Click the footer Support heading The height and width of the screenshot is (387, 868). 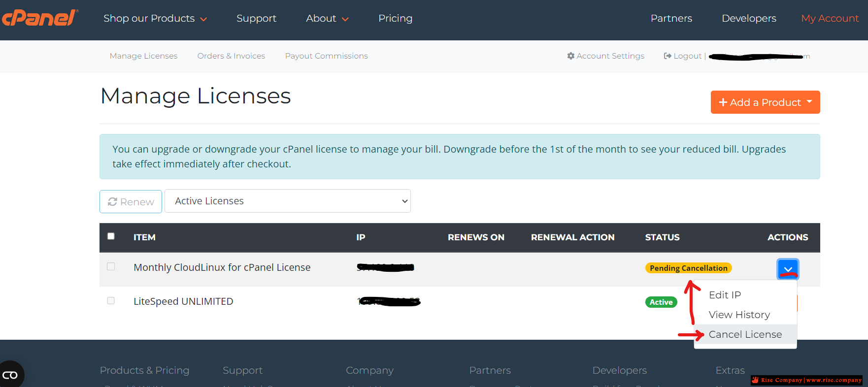pyautogui.click(x=242, y=370)
